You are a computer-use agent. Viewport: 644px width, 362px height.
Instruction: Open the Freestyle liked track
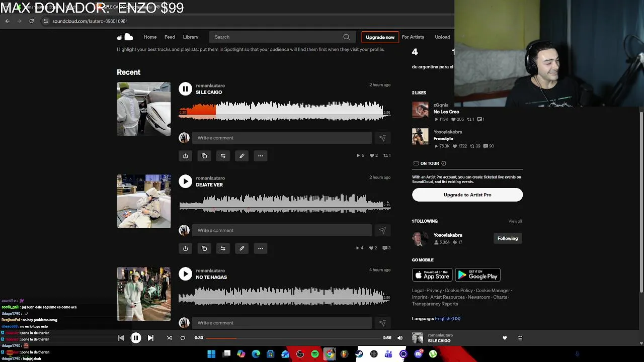tap(443, 139)
